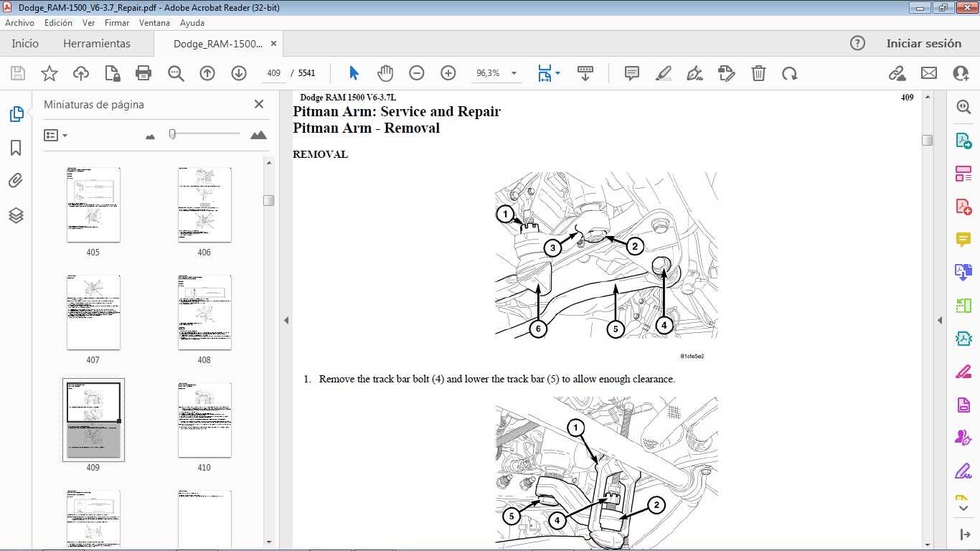980x551 pixels.
Task: Click the user account icon
Action: (x=961, y=73)
